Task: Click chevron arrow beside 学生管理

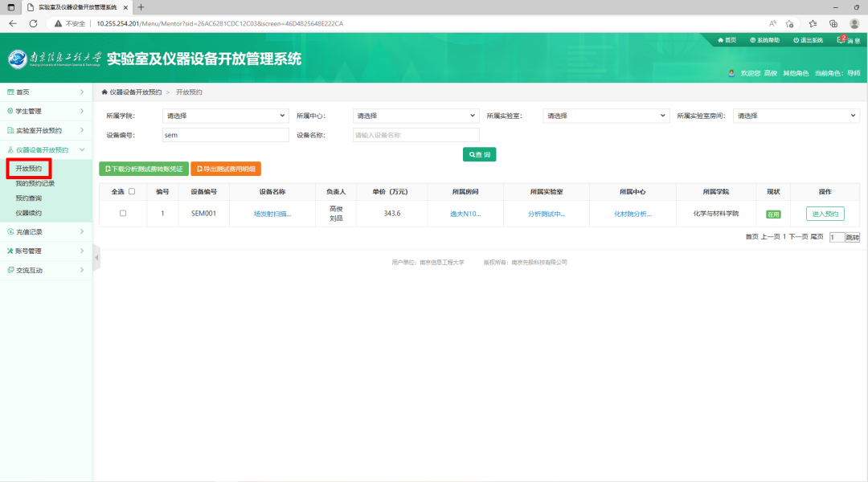Action: point(82,111)
